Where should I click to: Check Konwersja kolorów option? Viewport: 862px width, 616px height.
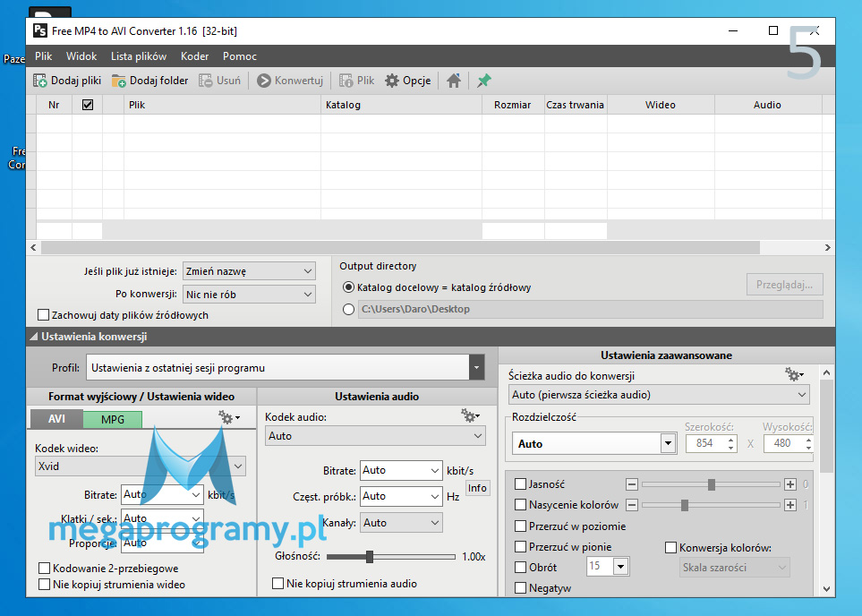(x=670, y=547)
